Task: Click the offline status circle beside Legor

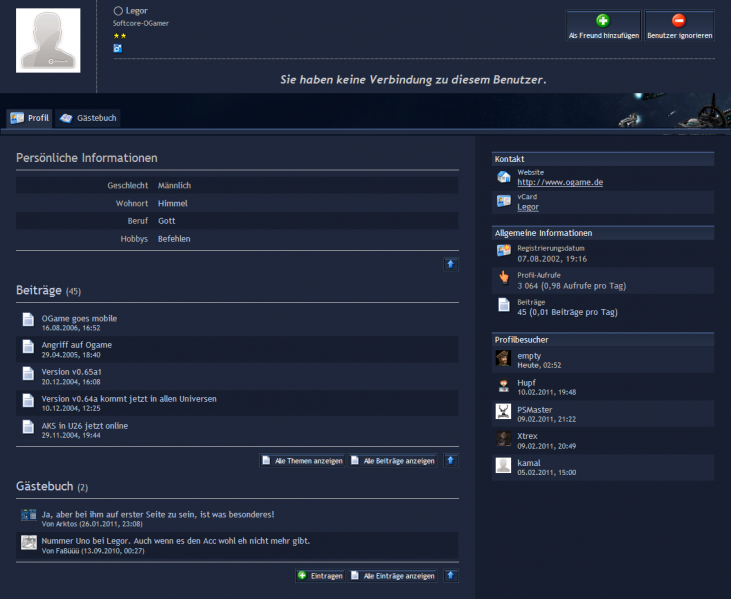Action: coord(118,11)
